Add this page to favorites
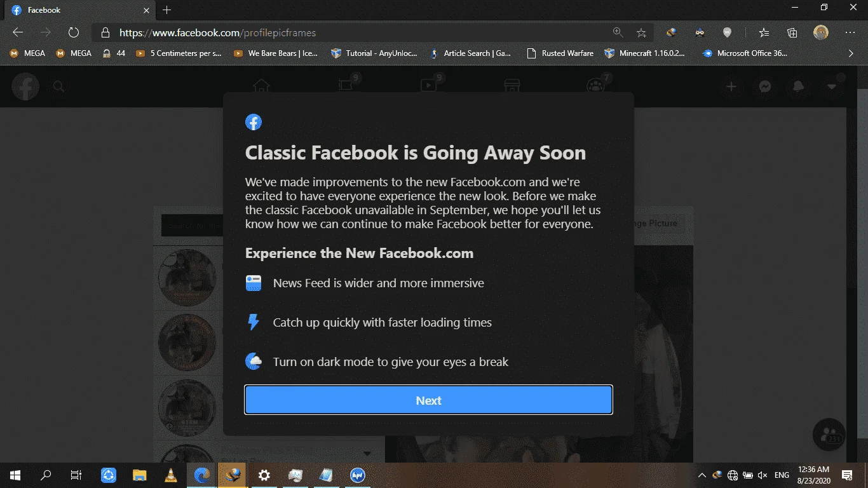 pos(641,32)
